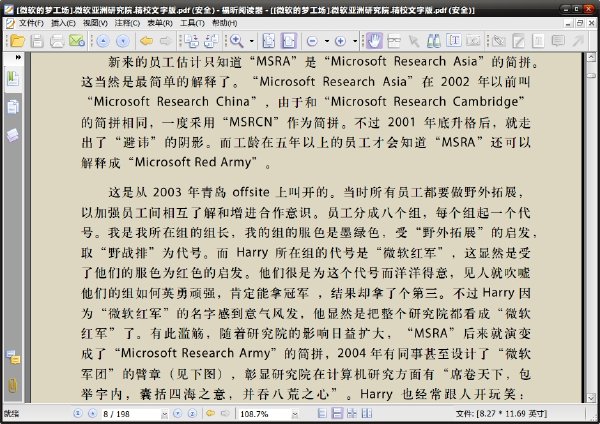Click the grayed next view arrow in toolbar
This screenshot has width=600, height=424.
165,41
